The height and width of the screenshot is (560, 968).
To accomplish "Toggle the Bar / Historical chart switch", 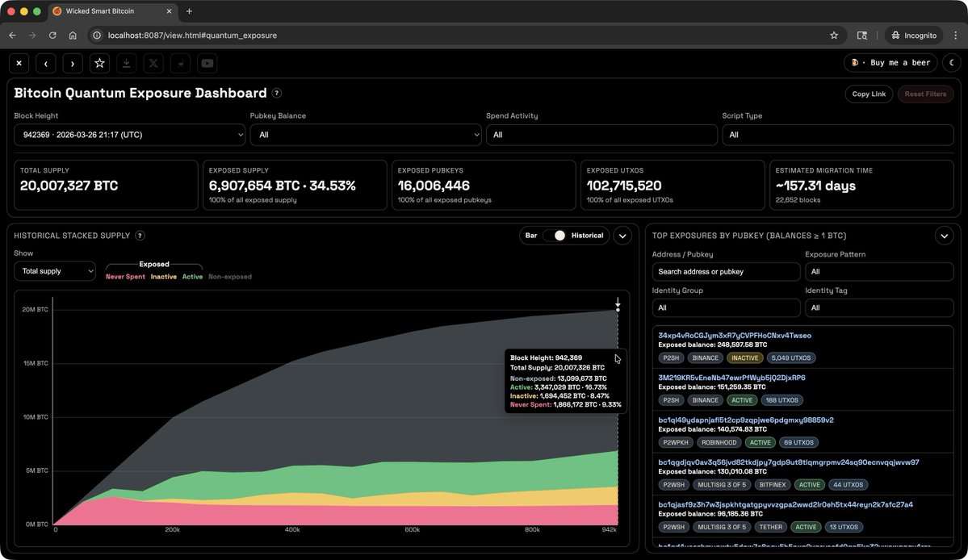I will click(x=554, y=236).
